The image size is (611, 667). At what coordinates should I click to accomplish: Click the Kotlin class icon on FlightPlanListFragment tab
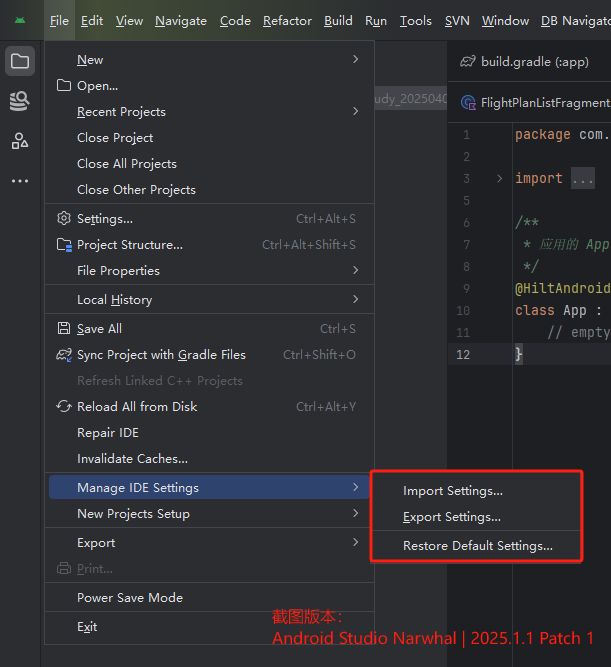click(468, 103)
